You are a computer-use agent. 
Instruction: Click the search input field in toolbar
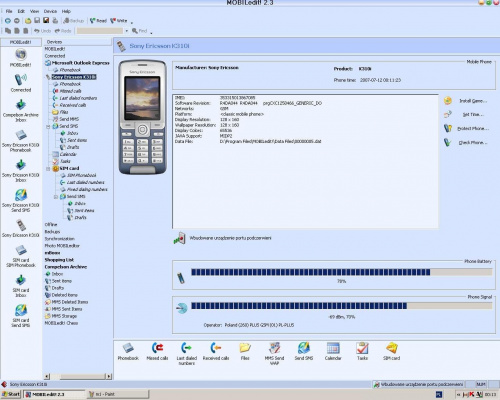[100, 31]
